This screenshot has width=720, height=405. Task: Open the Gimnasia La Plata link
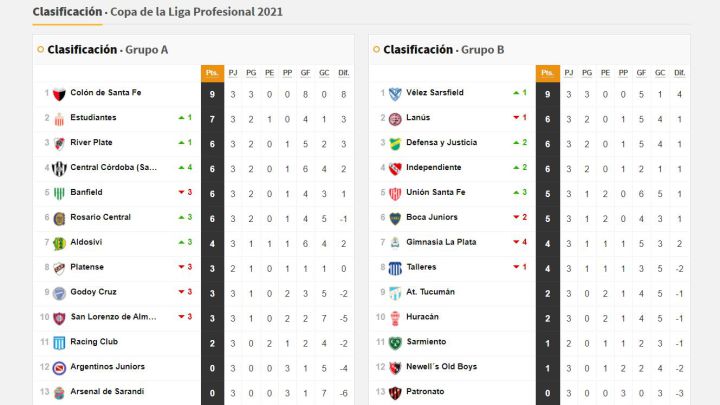tap(441, 242)
